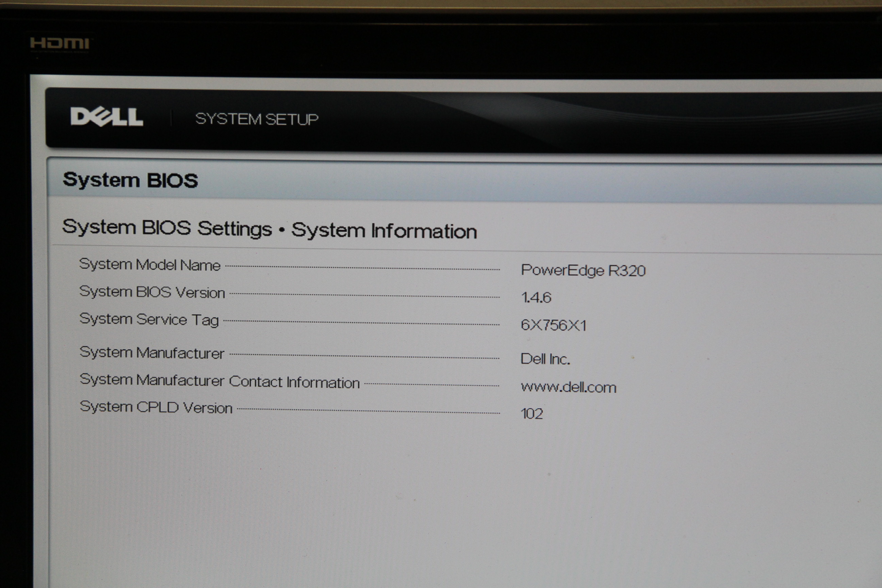
Task: Click the System Information breadcrumb text
Action: click(384, 230)
